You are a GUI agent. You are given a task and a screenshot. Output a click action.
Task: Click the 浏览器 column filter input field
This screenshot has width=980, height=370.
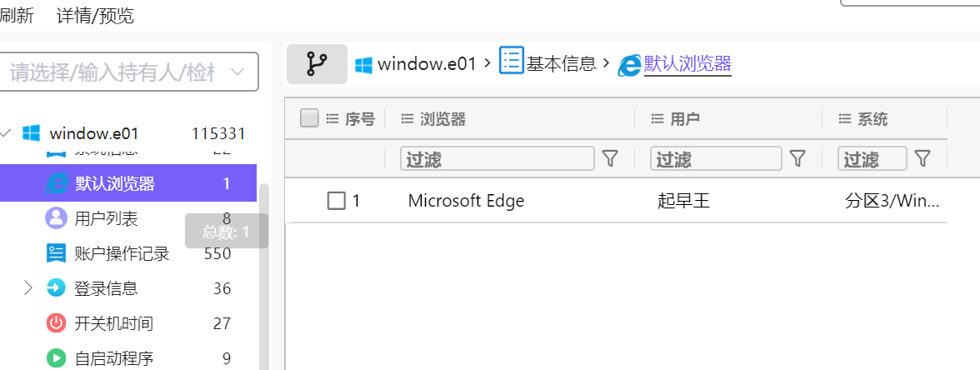[x=497, y=158]
